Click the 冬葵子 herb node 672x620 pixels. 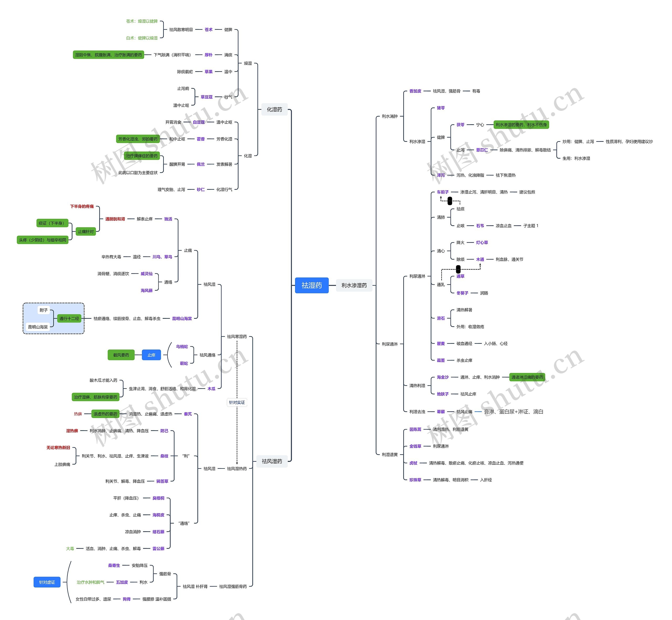pos(463,293)
